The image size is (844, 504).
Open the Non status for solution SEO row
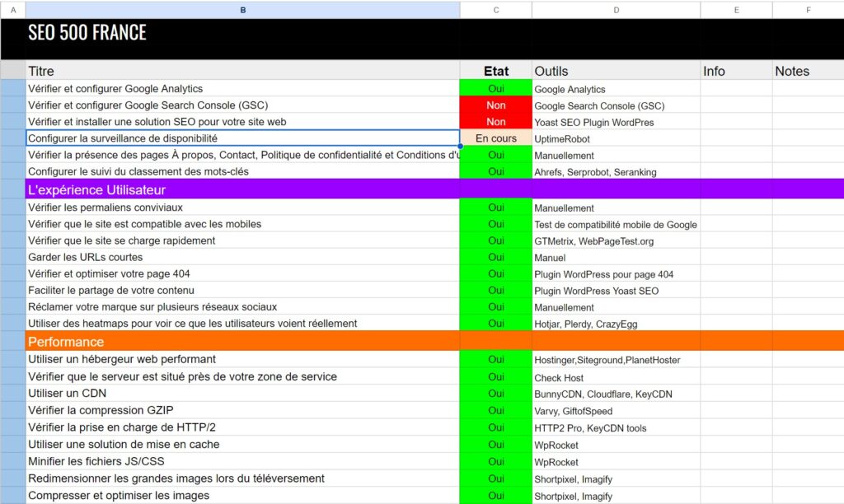tap(495, 122)
